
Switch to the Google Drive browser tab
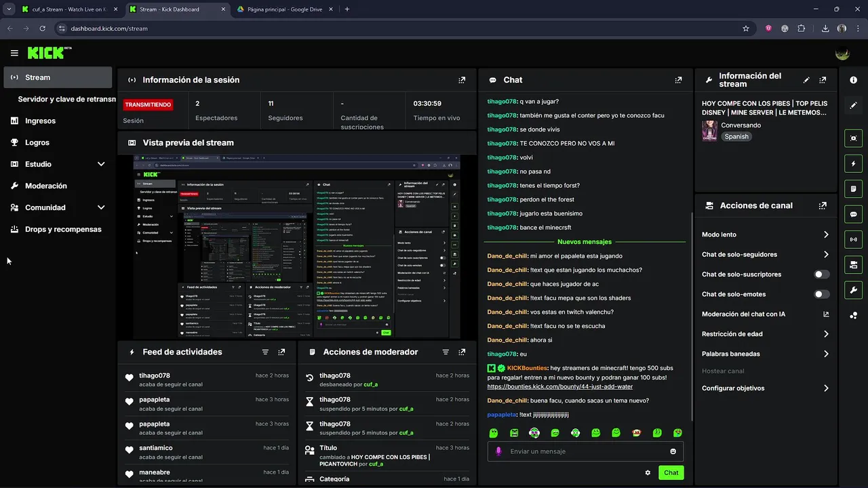(x=284, y=9)
